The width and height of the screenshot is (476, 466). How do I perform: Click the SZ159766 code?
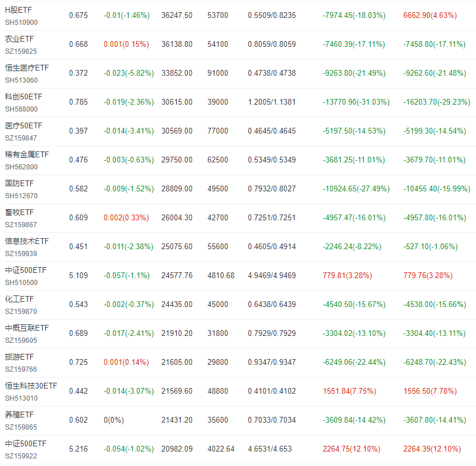click(x=21, y=369)
